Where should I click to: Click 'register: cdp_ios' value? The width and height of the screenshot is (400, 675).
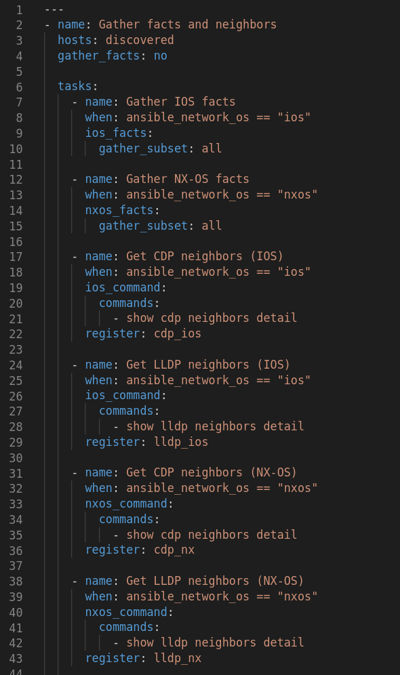[177, 334]
